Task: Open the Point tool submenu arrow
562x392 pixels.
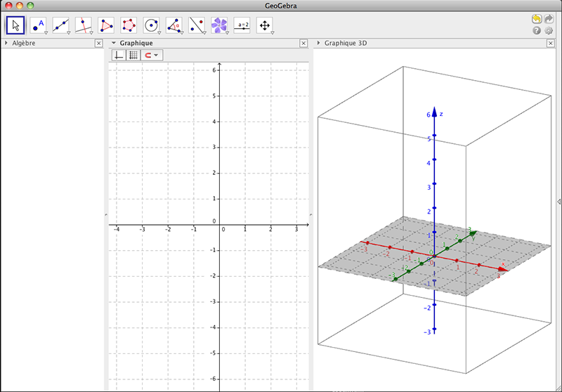Action: (46, 32)
